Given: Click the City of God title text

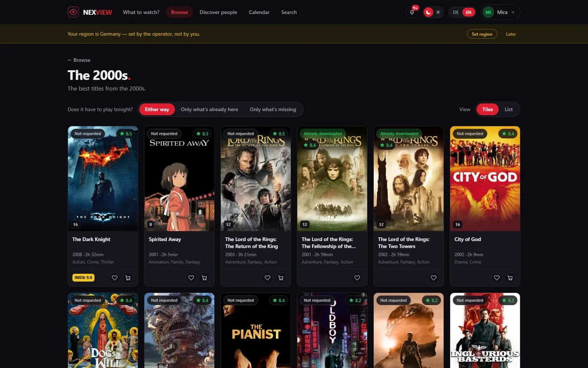Looking at the screenshot, I should (468, 239).
